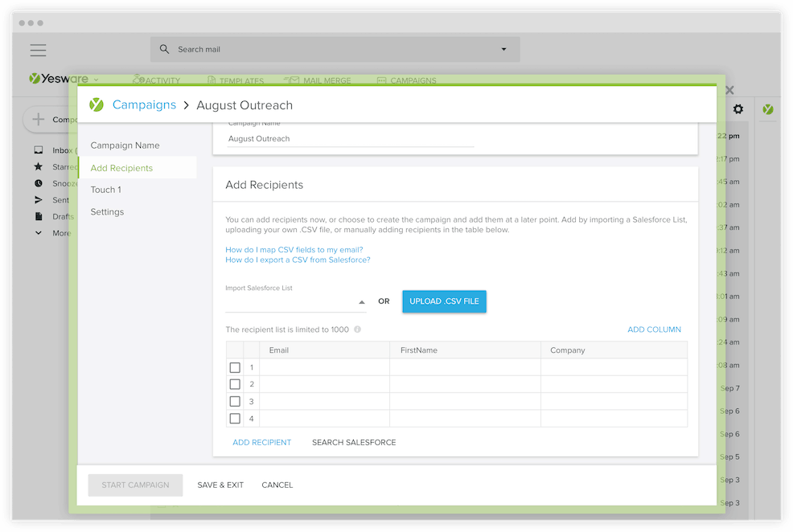This screenshot has height=532, width=793.
Task: Click Start Campaign button
Action: click(136, 485)
